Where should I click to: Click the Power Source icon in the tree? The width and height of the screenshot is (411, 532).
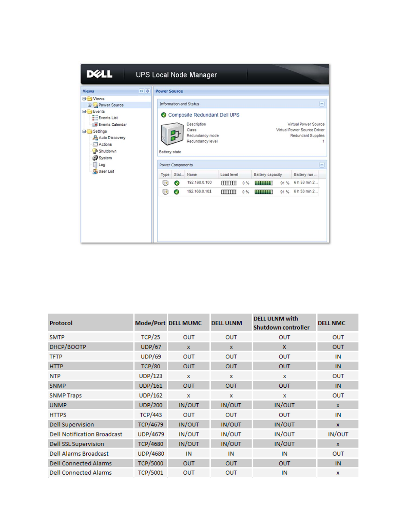pyautogui.click(x=96, y=105)
